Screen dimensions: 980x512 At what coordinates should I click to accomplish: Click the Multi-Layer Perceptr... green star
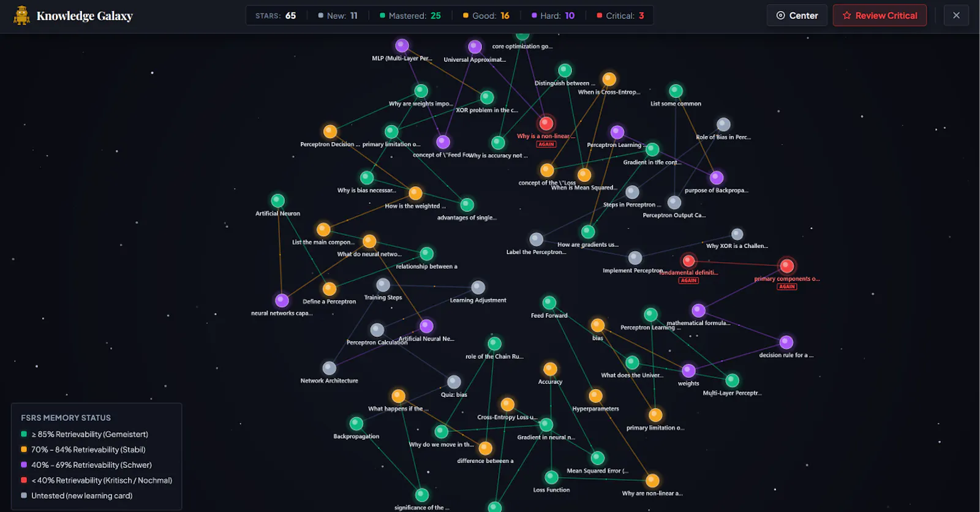point(732,380)
